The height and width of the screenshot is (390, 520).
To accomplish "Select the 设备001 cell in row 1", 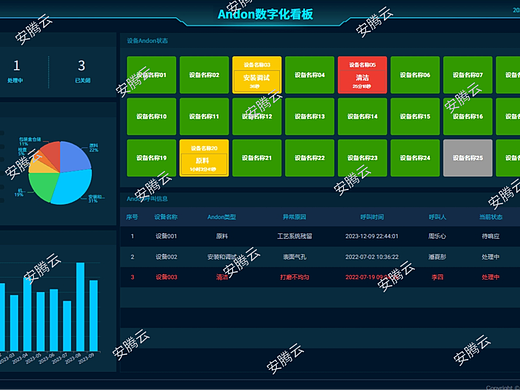I will pos(166,236).
